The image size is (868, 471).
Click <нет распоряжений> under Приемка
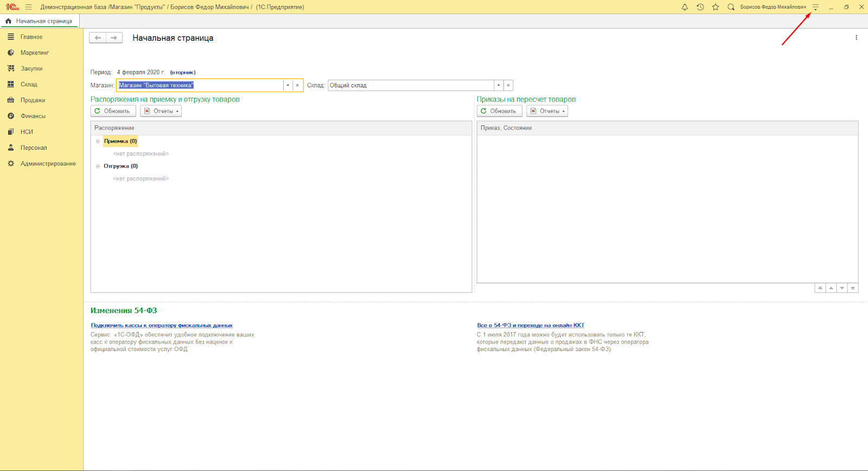click(x=141, y=154)
